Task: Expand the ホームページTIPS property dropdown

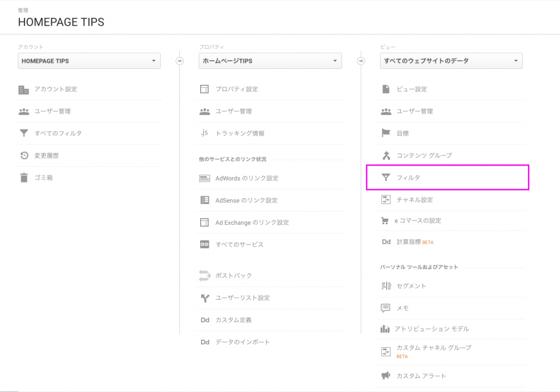Action: (270, 61)
